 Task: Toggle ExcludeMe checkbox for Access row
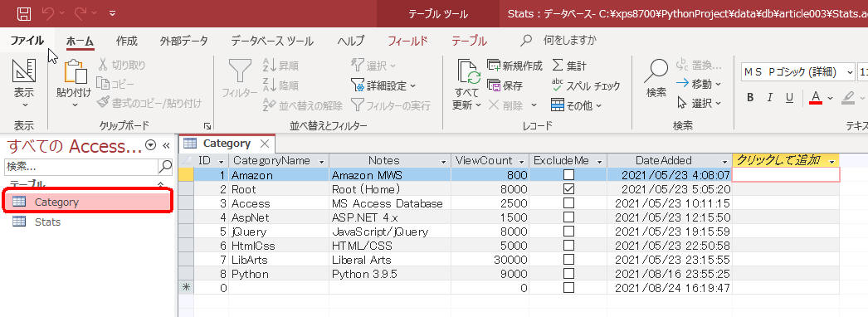click(568, 203)
